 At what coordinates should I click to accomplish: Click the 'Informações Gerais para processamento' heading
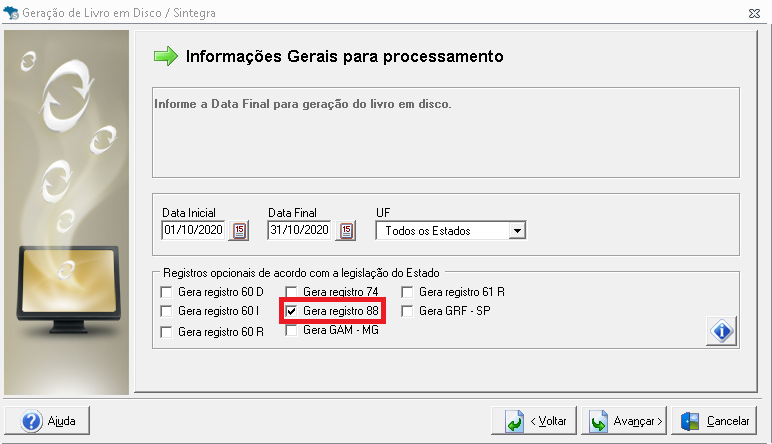(345, 57)
